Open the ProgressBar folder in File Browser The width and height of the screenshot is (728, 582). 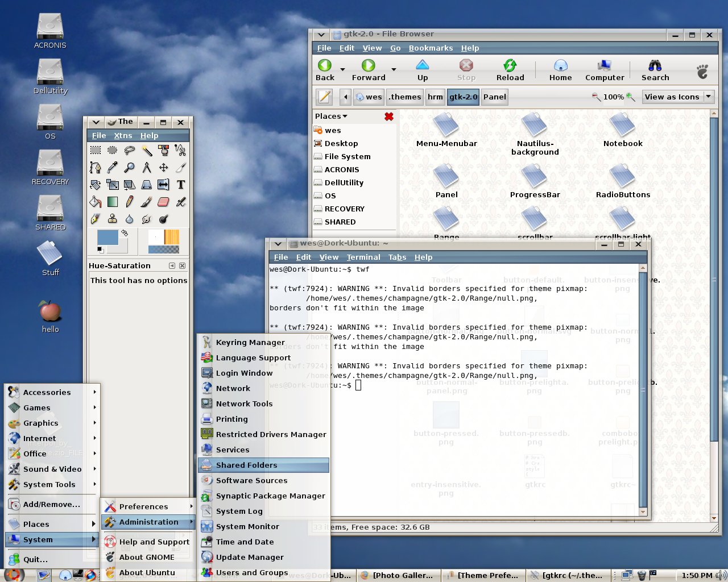[x=535, y=182]
